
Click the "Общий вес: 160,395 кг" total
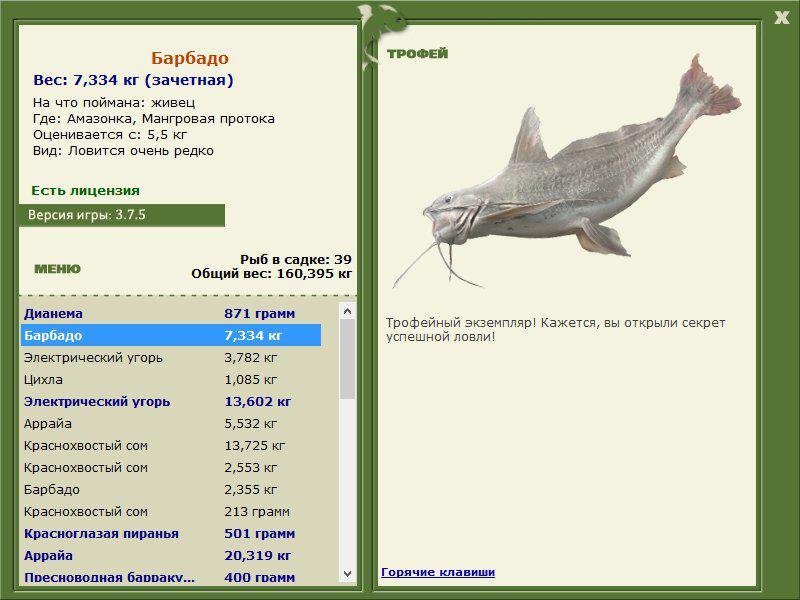pyautogui.click(x=271, y=273)
